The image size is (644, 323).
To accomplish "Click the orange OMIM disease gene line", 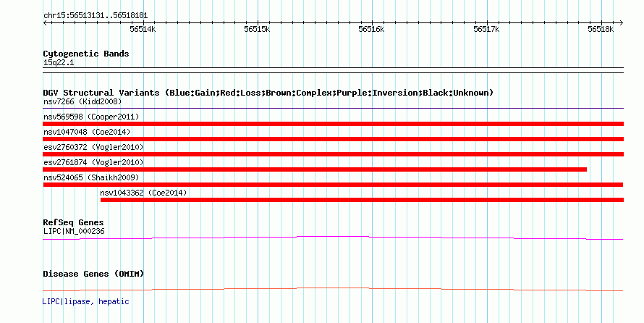I will click(333, 289).
